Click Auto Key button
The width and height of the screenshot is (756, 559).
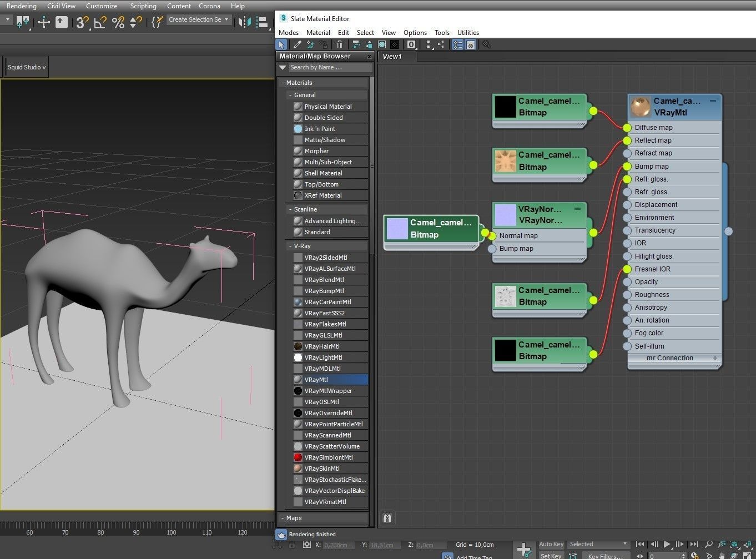pyautogui.click(x=551, y=545)
